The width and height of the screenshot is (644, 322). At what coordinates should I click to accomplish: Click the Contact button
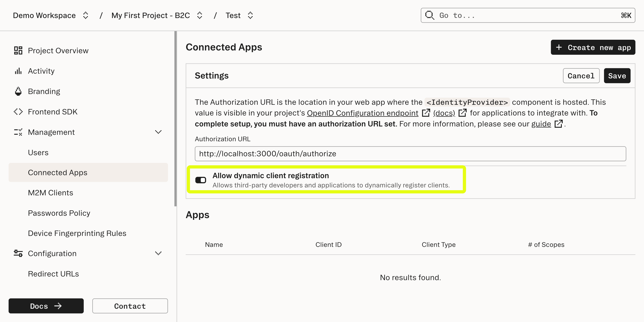coord(130,306)
